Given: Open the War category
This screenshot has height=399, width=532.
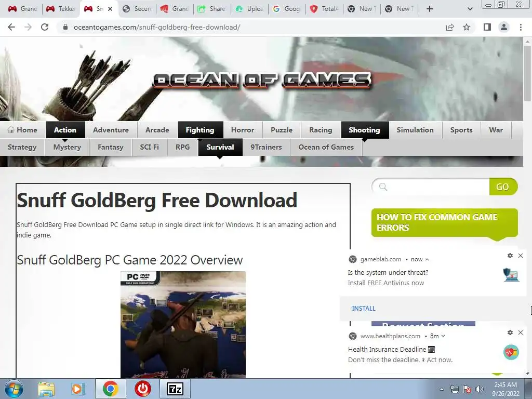Looking at the screenshot, I should [x=496, y=130].
